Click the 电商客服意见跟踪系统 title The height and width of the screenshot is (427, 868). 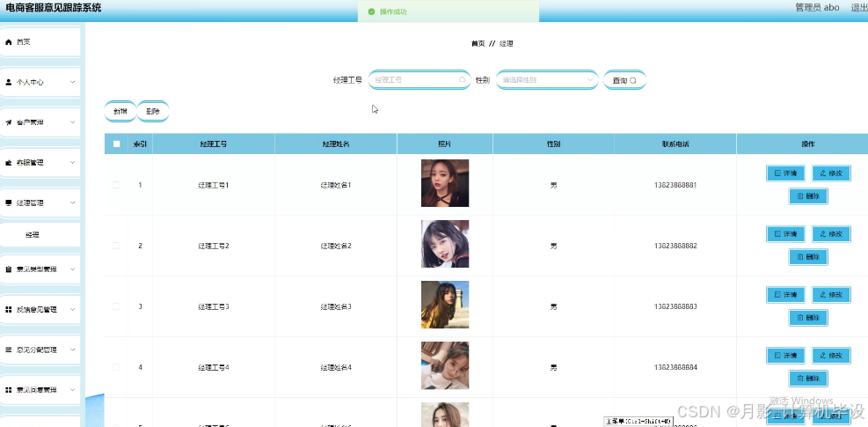click(x=54, y=8)
